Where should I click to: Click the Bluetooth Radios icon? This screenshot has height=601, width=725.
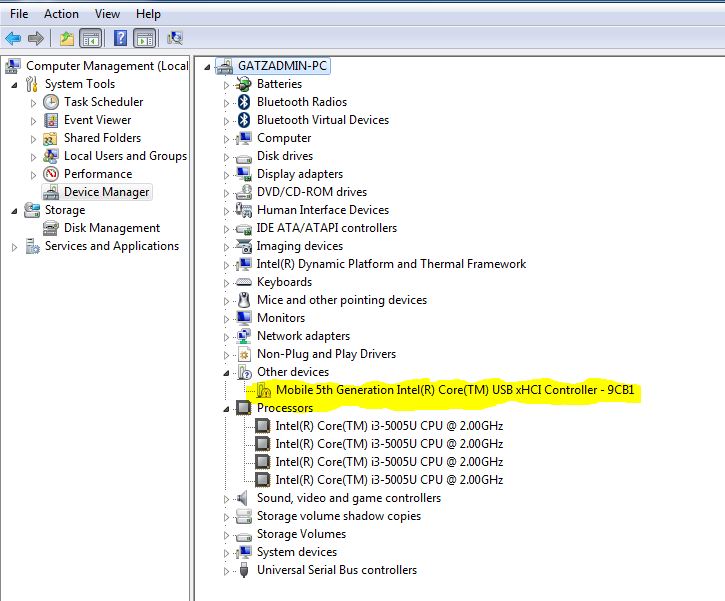(244, 102)
